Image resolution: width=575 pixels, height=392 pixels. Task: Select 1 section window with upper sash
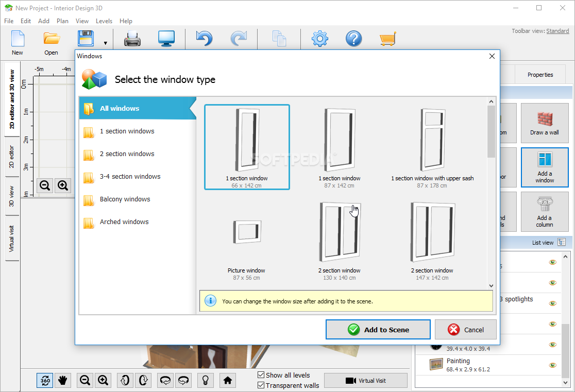432,147
